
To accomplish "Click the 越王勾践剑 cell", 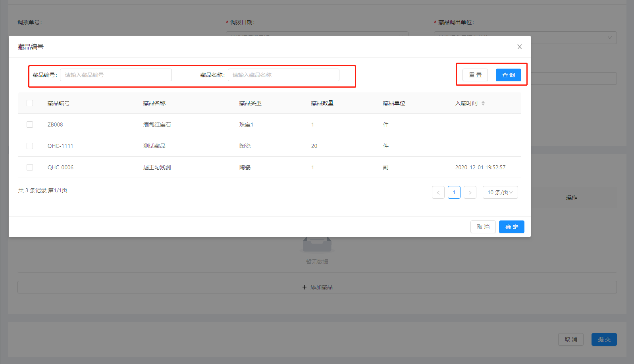I will coord(157,167).
